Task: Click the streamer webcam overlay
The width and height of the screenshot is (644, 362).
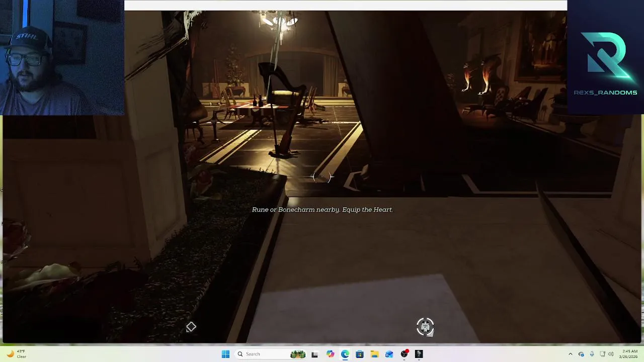Action: [x=62, y=58]
